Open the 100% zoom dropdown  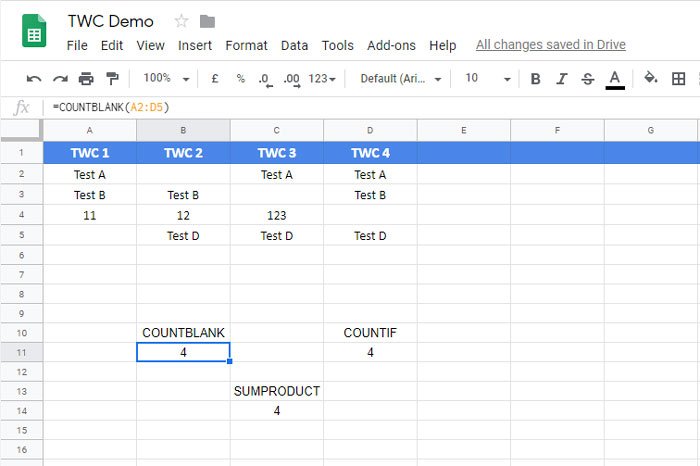pos(166,78)
